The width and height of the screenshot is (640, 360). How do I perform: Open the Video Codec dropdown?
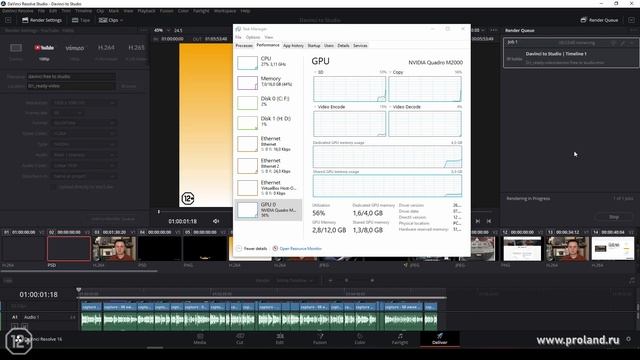point(84,133)
